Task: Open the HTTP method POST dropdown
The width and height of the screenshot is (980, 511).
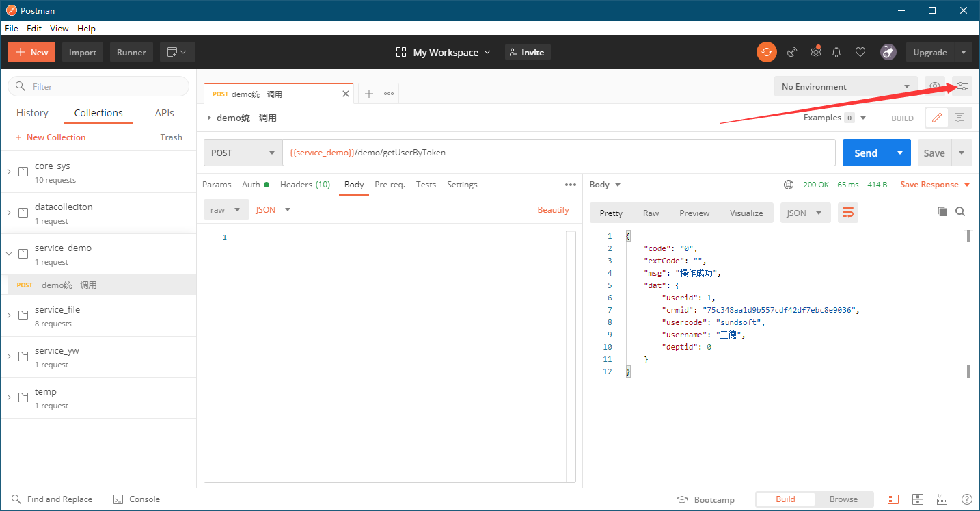Action: coord(243,153)
